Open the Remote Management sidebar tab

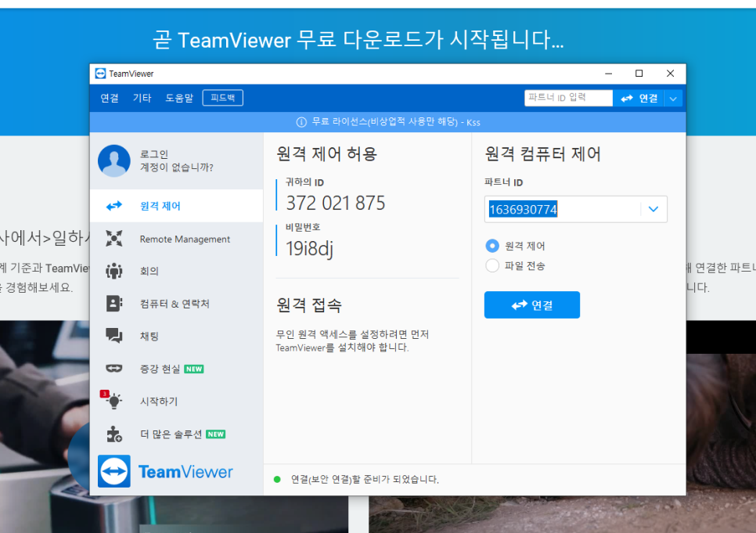(176, 238)
